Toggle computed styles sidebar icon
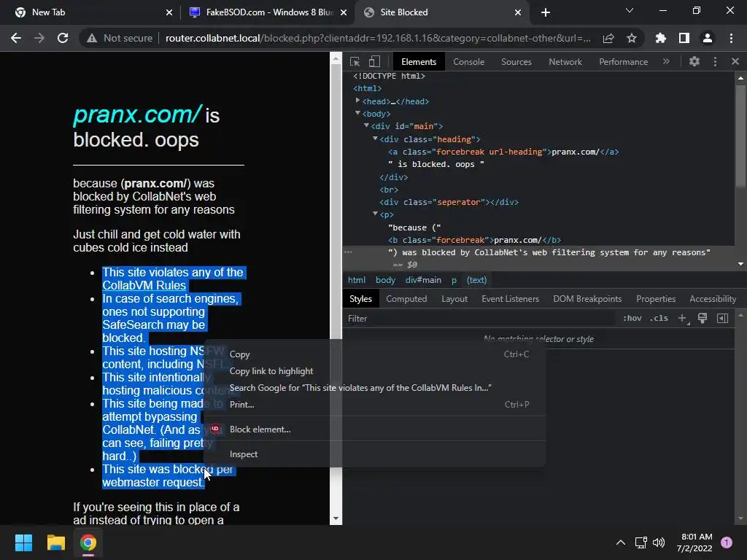 point(722,318)
